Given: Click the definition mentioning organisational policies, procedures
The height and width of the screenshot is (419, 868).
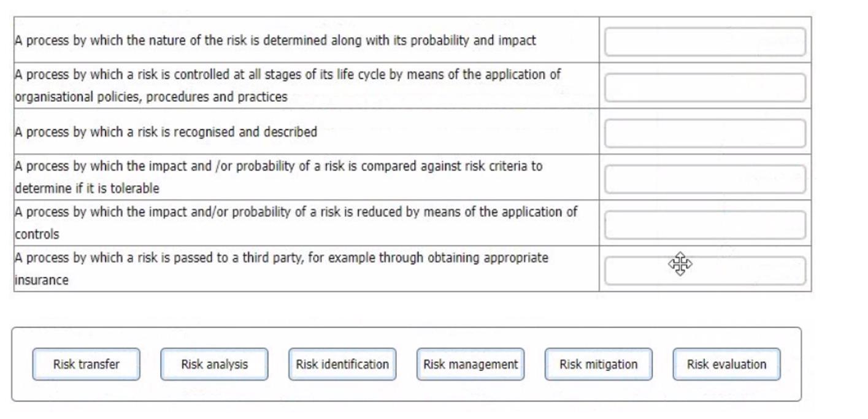Looking at the screenshot, I should click(287, 85).
